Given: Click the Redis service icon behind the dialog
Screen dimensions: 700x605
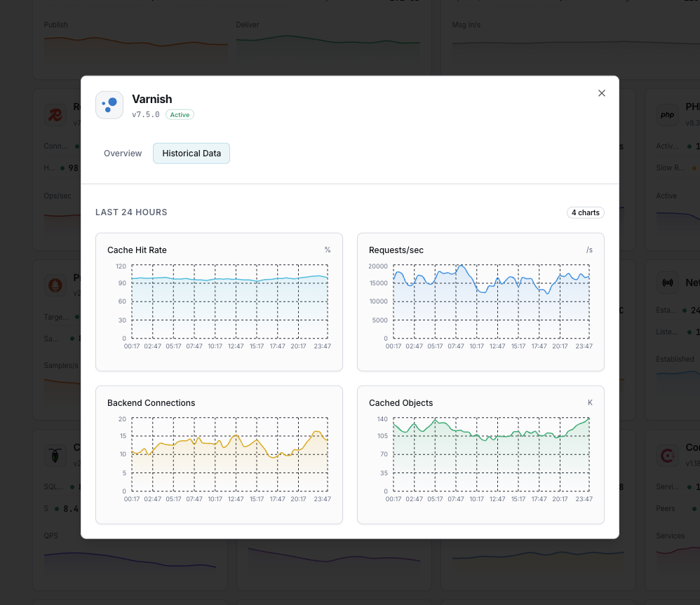Looking at the screenshot, I should [x=55, y=115].
